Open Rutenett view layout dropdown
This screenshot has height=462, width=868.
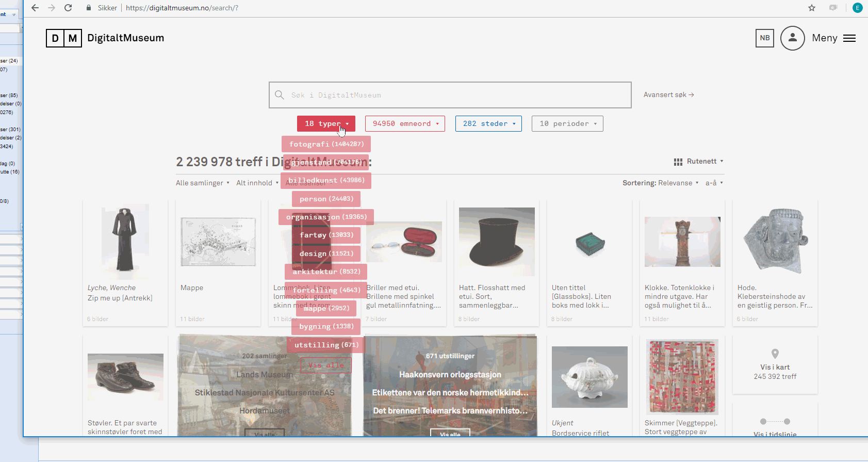(698, 162)
